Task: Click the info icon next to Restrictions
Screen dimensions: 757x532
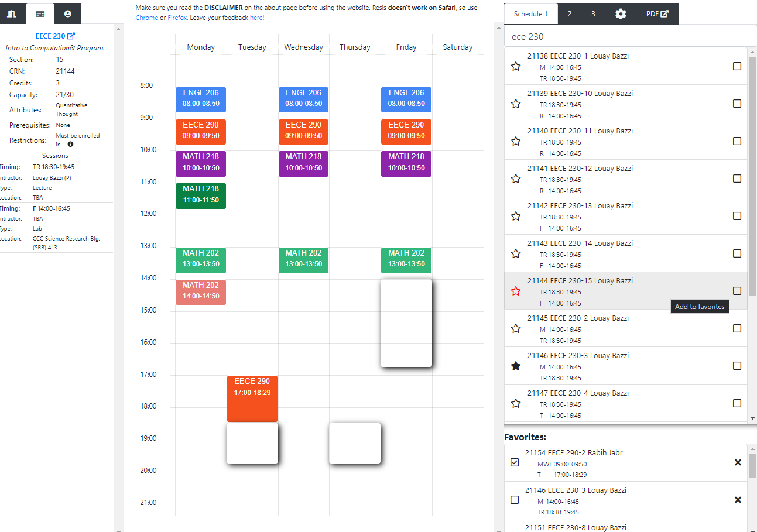Action: [x=70, y=144]
